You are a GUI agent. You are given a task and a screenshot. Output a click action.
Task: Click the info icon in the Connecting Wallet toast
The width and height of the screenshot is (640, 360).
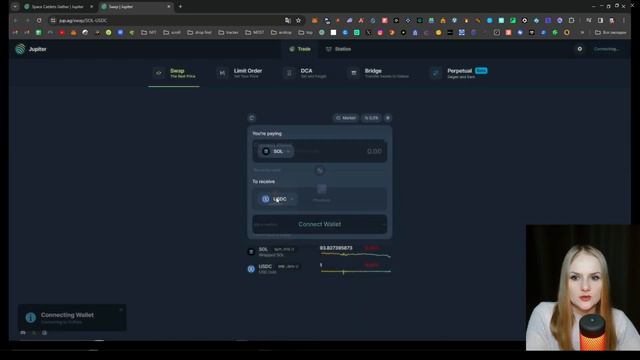pyautogui.click(x=31, y=318)
